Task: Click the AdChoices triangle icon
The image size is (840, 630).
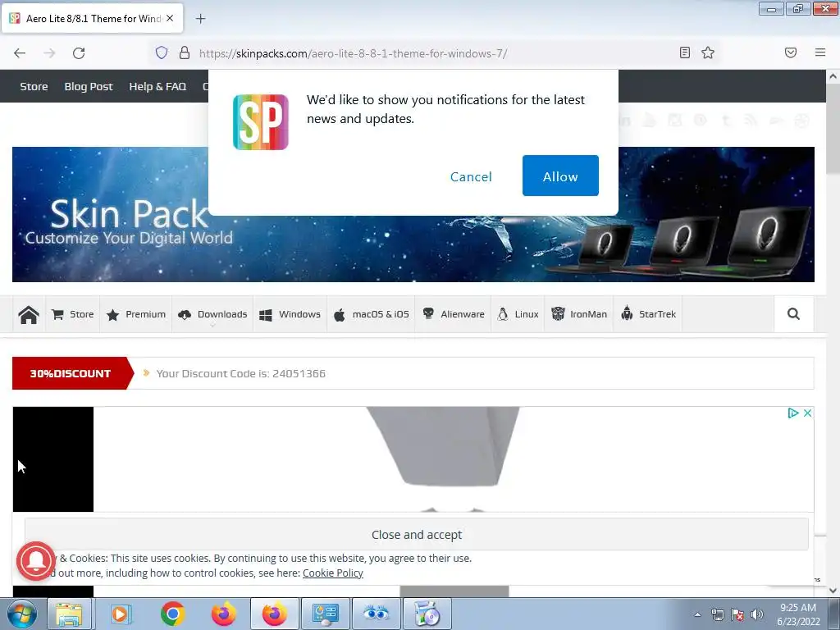Action: pyautogui.click(x=793, y=413)
